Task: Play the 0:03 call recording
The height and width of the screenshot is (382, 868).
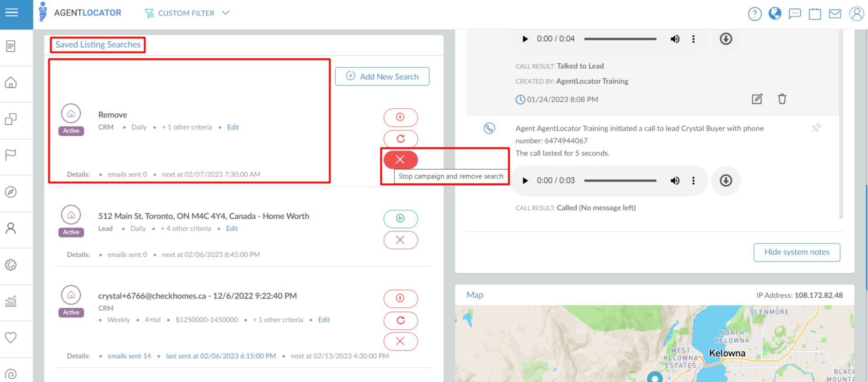Action: [525, 181]
